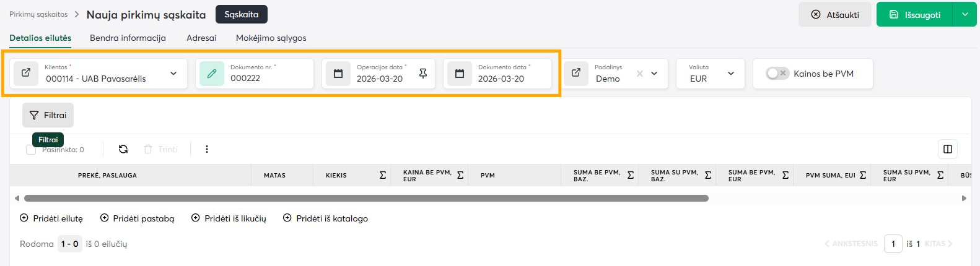Add a row with Pridėti eilutę
The width and height of the screenshot is (980, 266).
point(51,218)
